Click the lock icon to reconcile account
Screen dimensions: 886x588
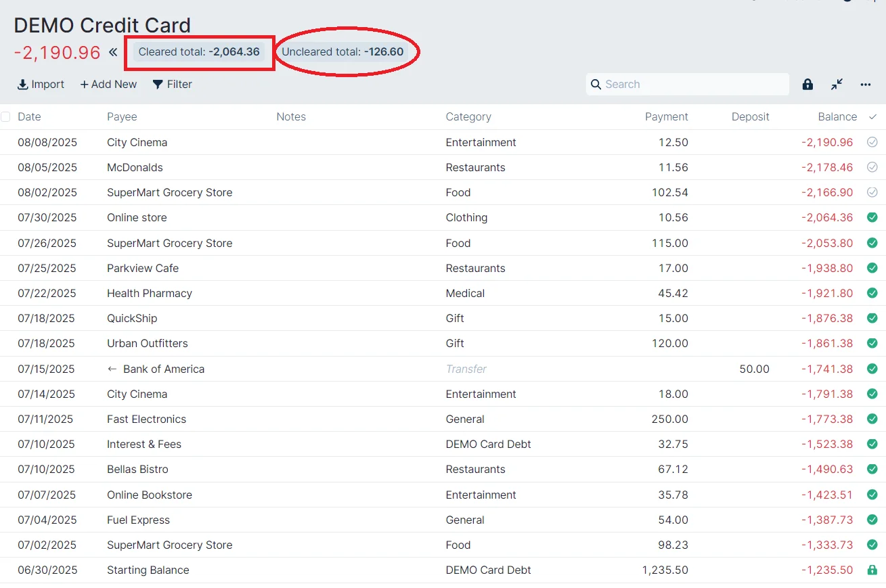coord(807,85)
